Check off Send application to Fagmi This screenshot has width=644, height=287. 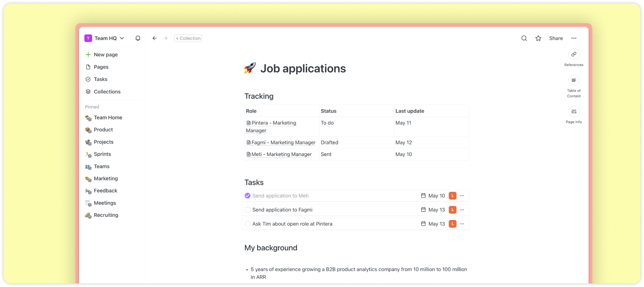click(x=247, y=210)
